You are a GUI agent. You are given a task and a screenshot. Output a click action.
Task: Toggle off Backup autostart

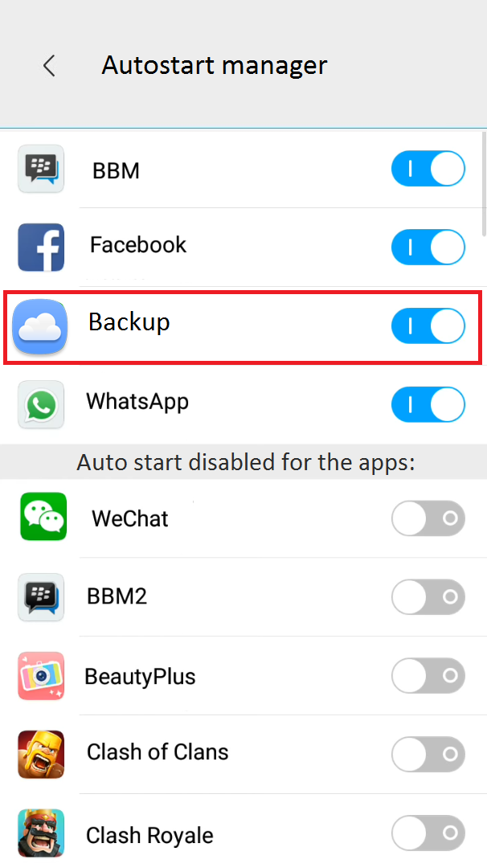(428, 326)
